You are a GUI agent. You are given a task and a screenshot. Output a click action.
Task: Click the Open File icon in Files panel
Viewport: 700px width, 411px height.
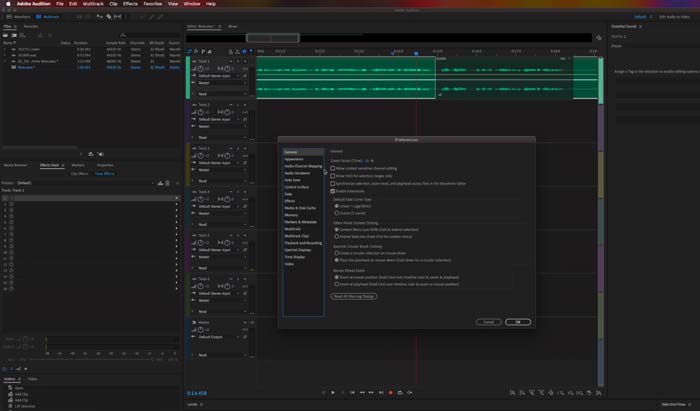[x=6, y=35]
